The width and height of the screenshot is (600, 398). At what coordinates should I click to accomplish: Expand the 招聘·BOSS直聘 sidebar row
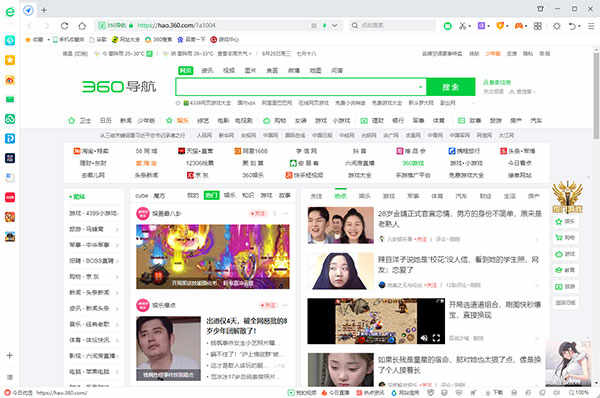point(93,261)
